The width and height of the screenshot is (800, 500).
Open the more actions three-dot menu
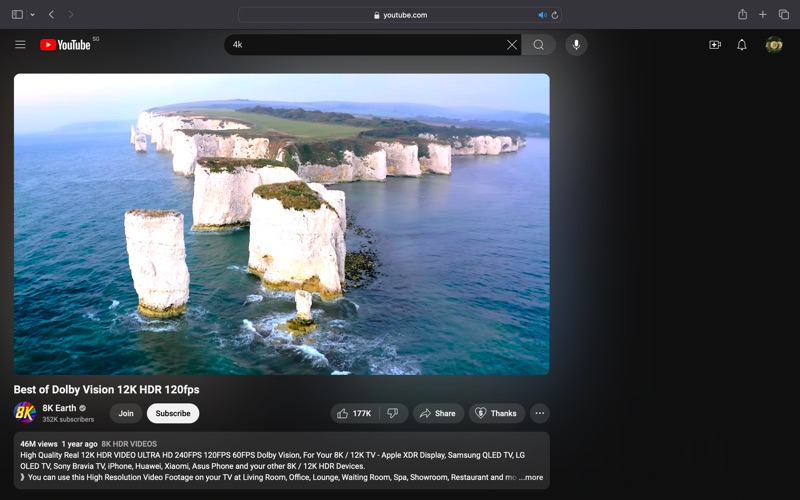pos(539,413)
